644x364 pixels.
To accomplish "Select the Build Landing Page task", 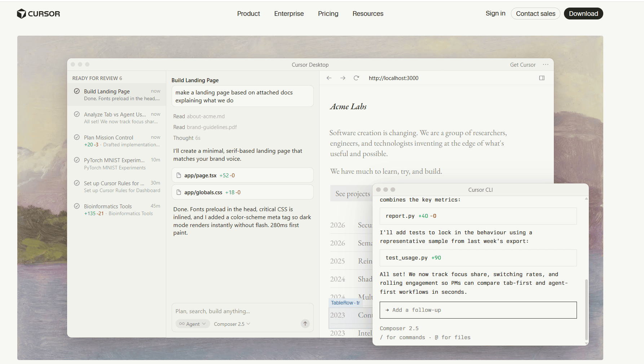I will [x=116, y=95].
